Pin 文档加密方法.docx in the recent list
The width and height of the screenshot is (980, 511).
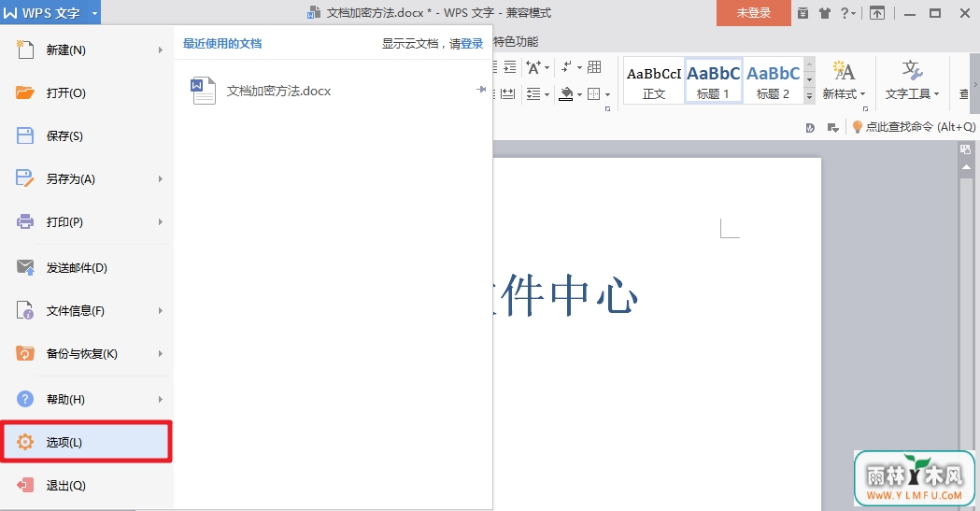(x=480, y=90)
